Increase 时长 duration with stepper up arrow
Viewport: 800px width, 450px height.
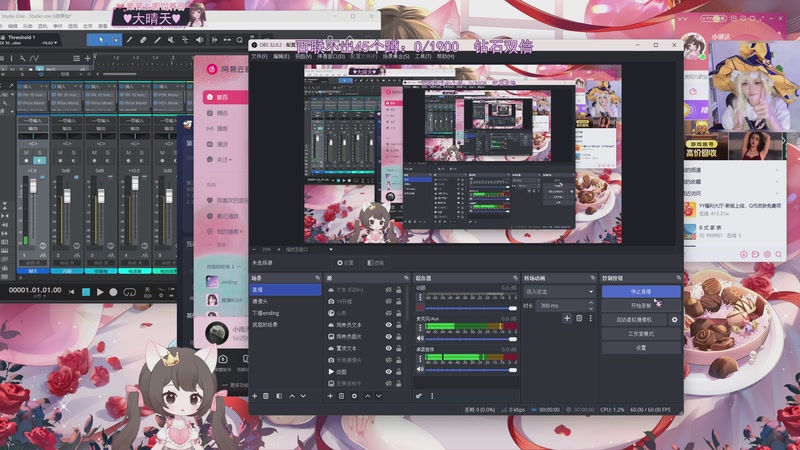[x=591, y=303]
